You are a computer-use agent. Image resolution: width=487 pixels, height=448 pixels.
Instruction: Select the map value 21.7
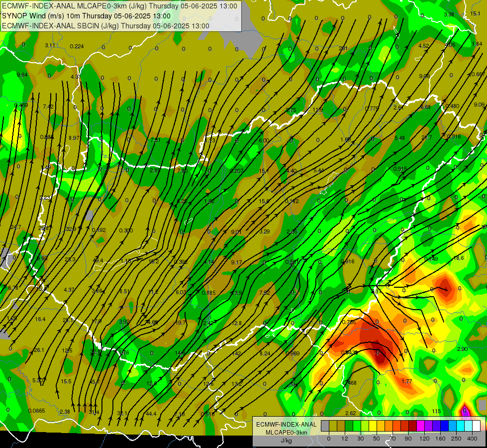427,137
